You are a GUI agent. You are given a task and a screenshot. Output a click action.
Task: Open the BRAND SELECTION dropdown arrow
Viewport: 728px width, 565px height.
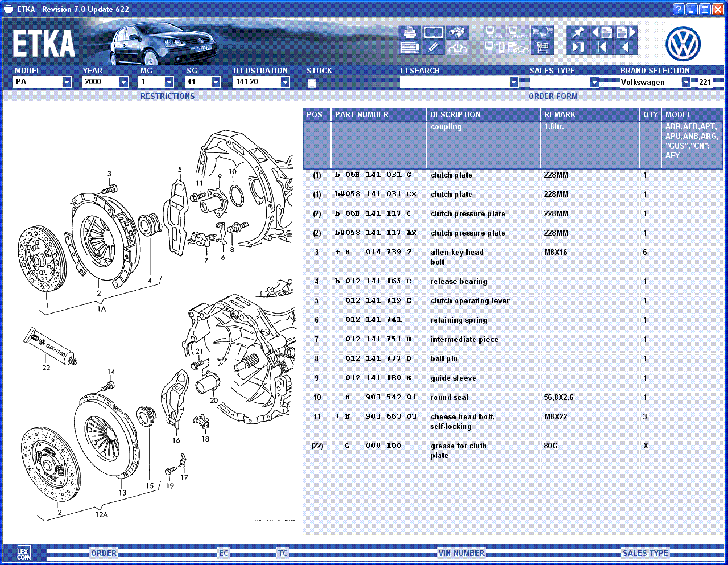(x=686, y=82)
